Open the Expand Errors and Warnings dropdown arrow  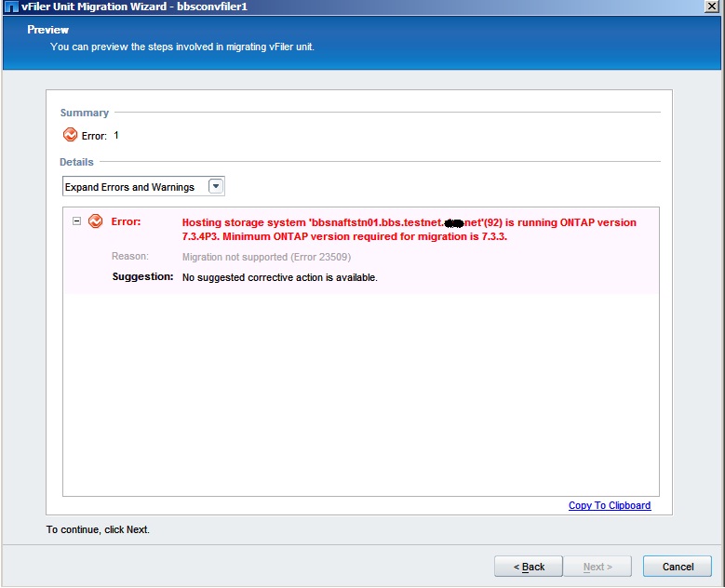[x=216, y=186]
